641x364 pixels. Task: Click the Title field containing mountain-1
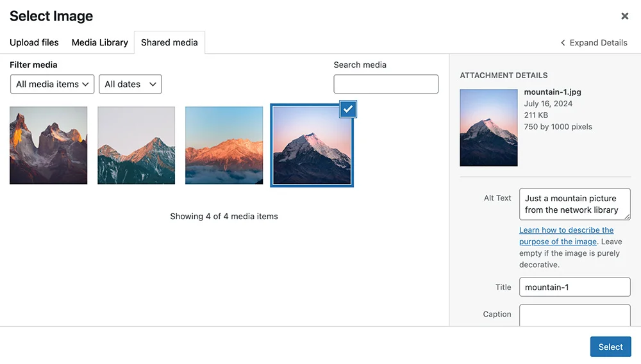[574, 287]
